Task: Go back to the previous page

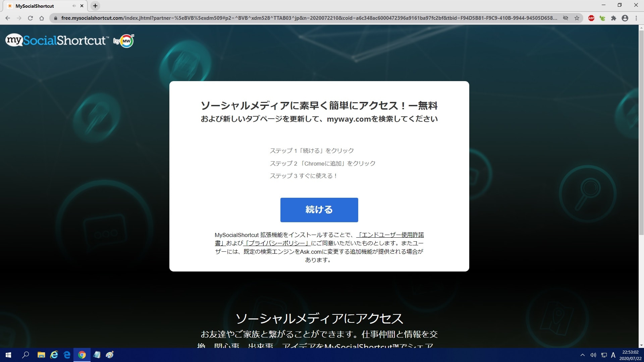Action: (x=8, y=18)
